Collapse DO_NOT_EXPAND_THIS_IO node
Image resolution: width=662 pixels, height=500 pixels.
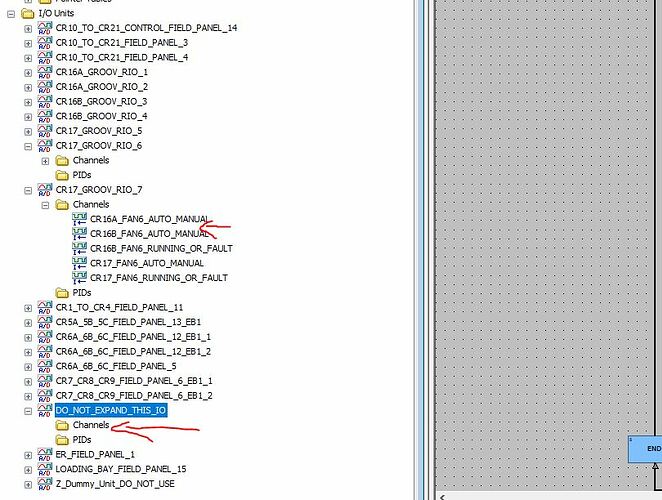point(28,411)
